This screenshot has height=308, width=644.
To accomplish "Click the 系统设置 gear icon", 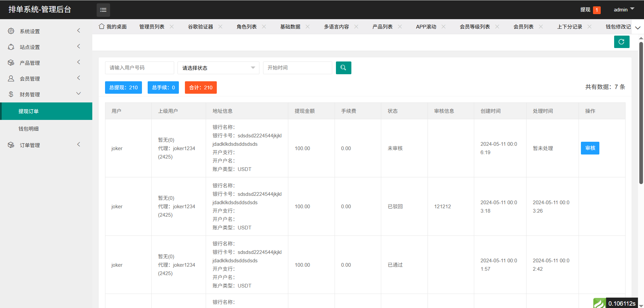I will (x=11, y=31).
